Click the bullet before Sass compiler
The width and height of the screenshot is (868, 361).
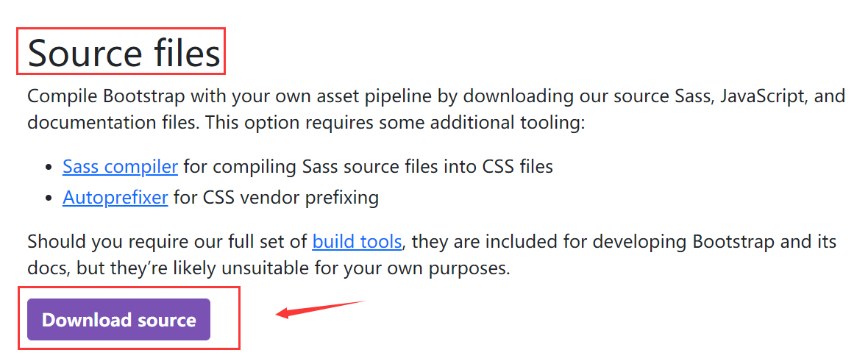[48, 168]
